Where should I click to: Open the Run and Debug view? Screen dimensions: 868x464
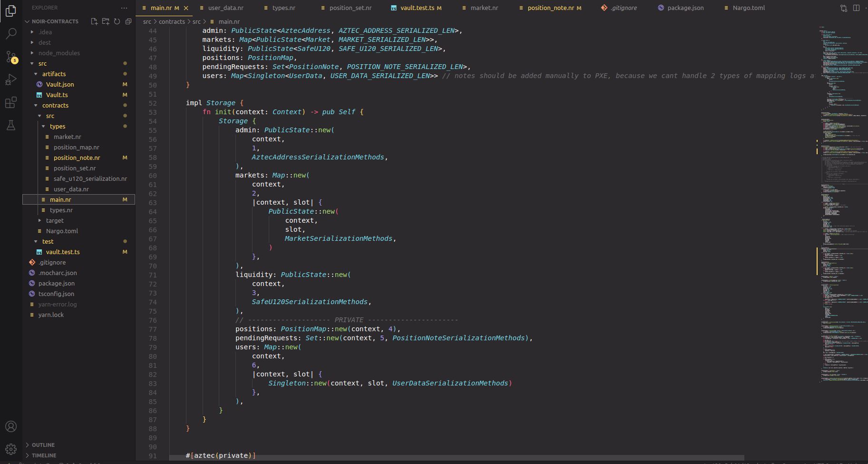click(10, 79)
